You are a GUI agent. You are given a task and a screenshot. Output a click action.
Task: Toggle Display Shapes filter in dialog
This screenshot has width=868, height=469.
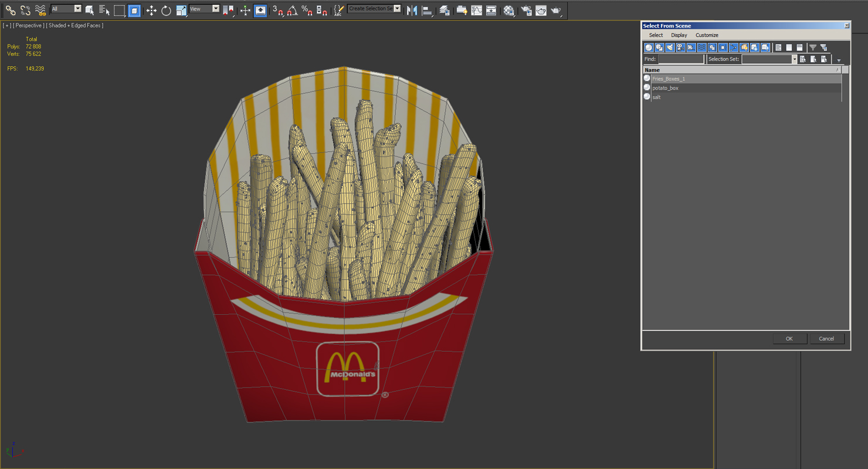tap(659, 47)
